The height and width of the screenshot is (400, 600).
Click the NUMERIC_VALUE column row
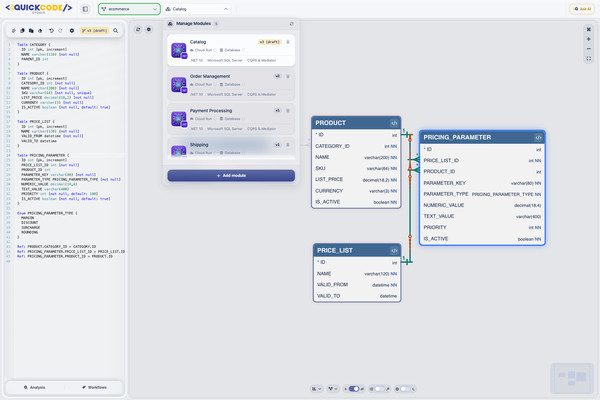[x=482, y=205]
